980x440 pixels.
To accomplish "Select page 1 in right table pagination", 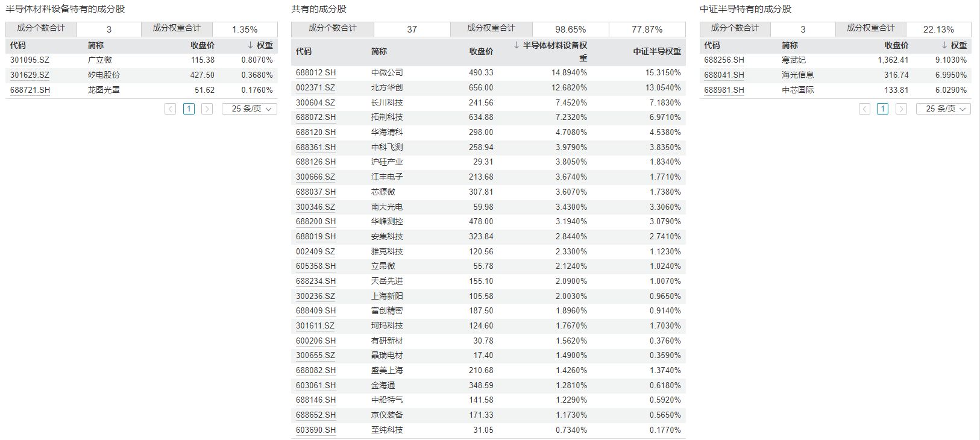I will point(882,109).
